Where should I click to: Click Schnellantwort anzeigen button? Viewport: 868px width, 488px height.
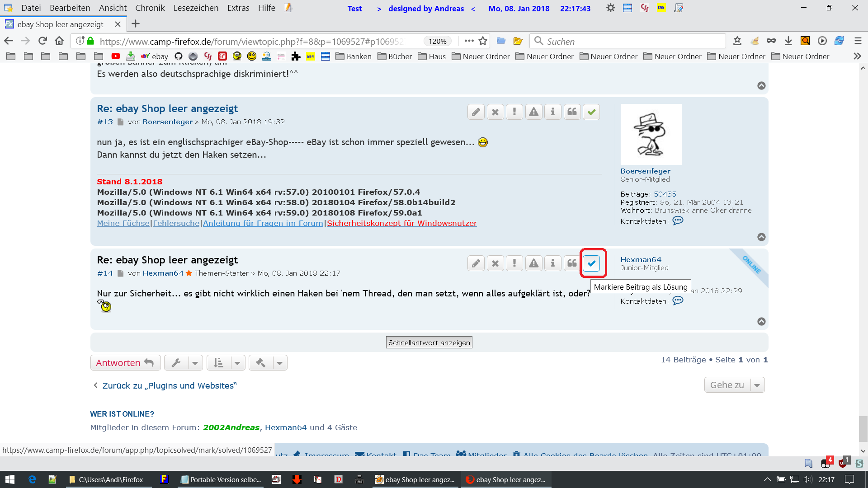tap(429, 343)
